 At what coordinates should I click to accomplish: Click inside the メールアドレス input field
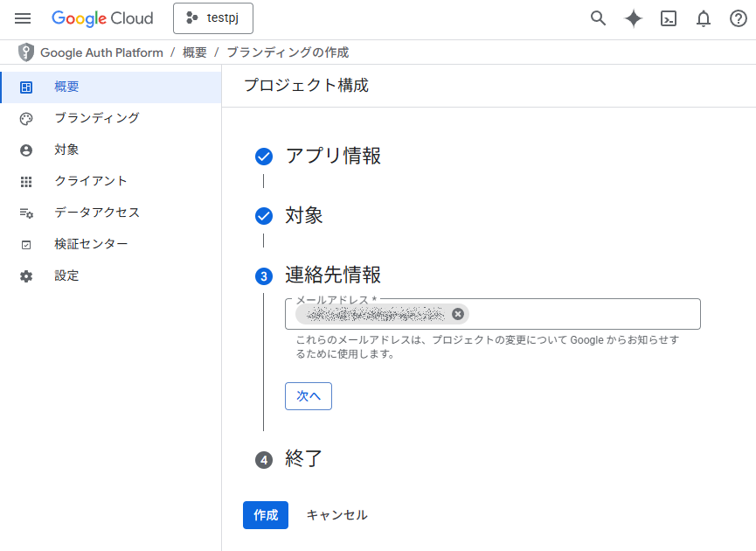(581, 314)
